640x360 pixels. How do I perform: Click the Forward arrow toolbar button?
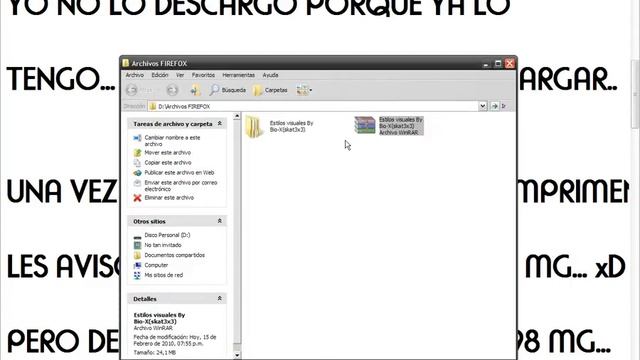tap(172, 90)
